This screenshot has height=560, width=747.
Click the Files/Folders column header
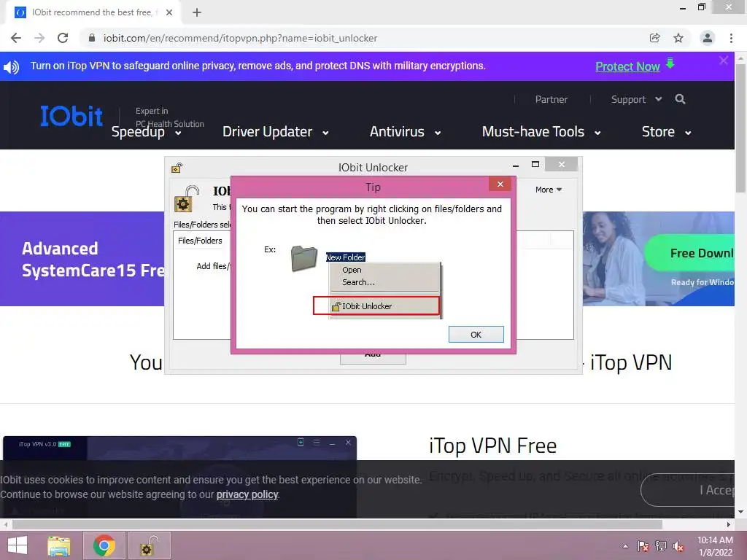tap(200, 241)
